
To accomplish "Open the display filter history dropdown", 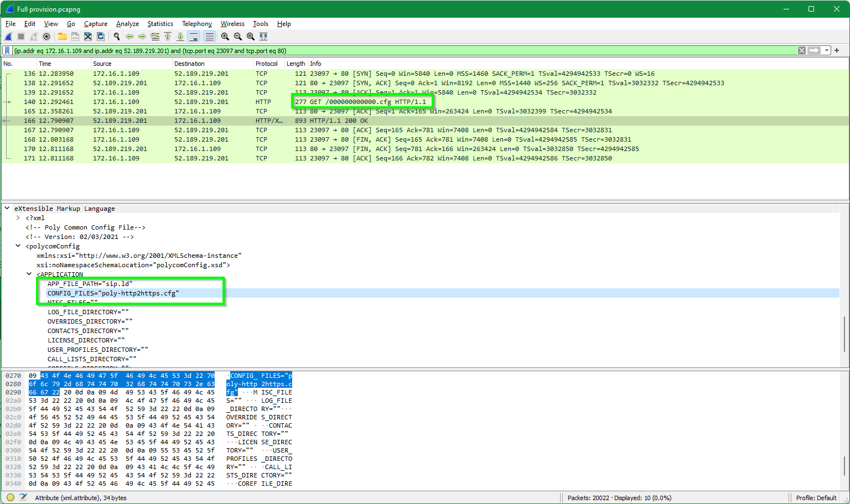I will point(827,50).
